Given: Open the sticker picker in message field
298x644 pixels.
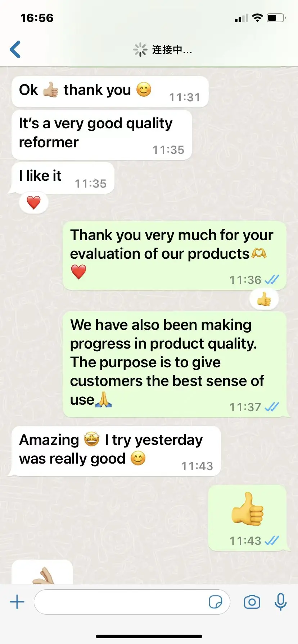Looking at the screenshot, I should [215, 602].
